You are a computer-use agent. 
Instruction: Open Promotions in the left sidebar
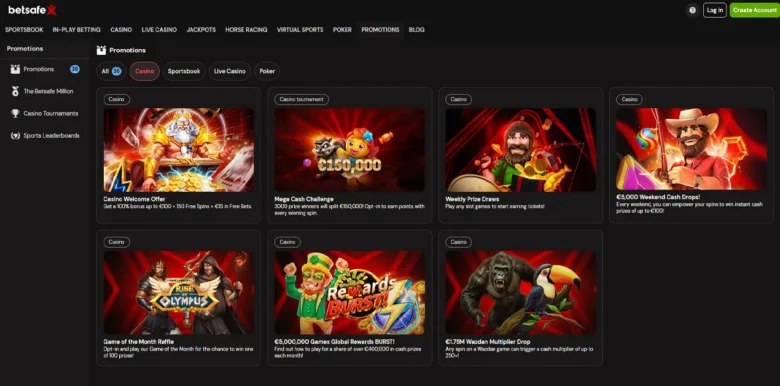(45, 69)
